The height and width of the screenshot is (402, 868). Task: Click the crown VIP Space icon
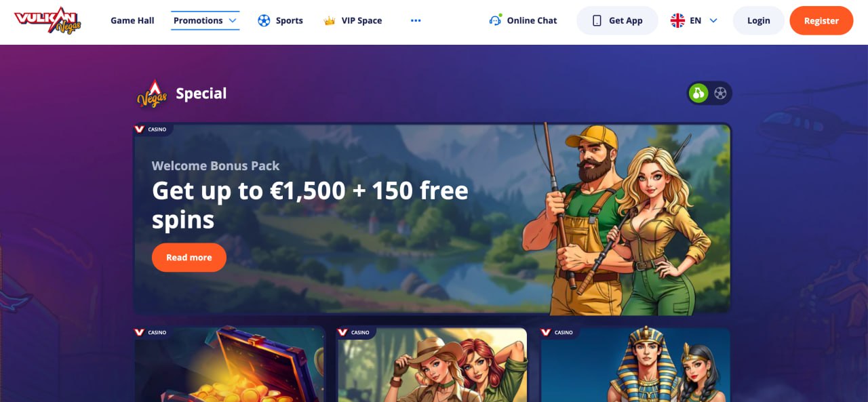[330, 20]
